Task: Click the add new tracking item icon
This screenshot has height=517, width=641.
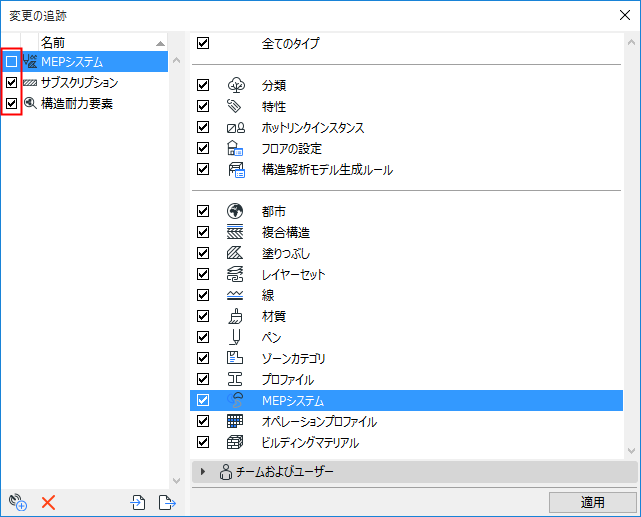Action: [x=18, y=502]
